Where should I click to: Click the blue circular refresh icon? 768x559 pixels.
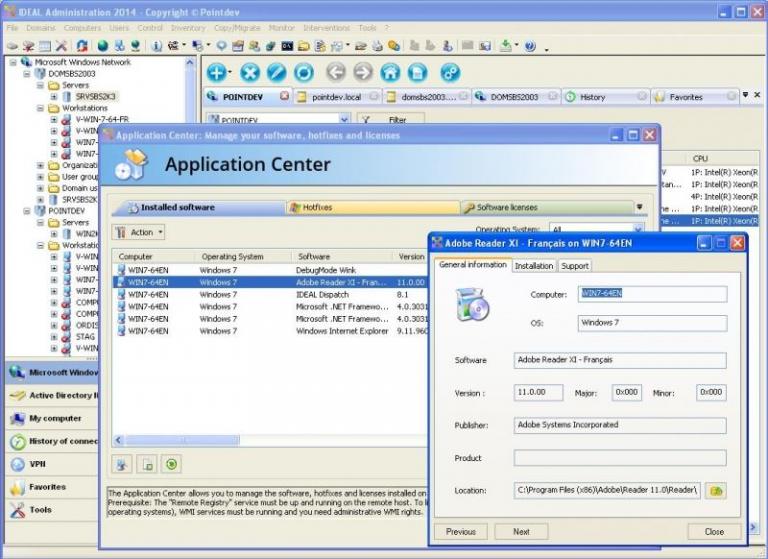pyautogui.click(x=303, y=72)
